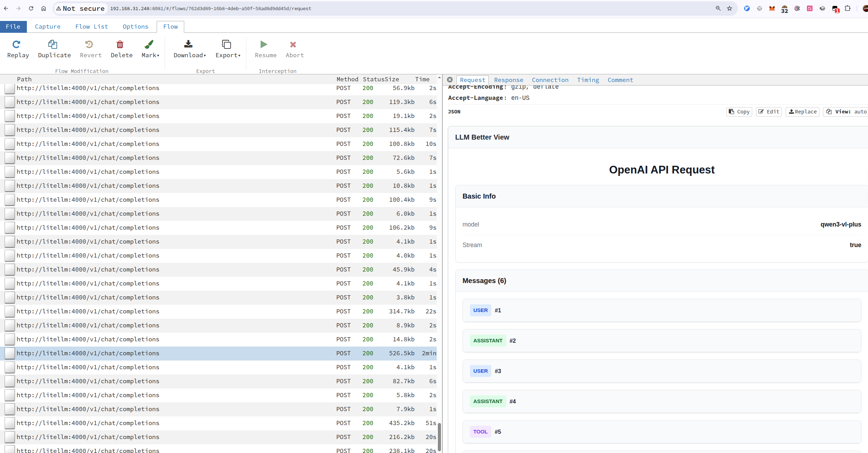Click the Copy JSON button
Screen dimensions: 868x453
(739, 112)
